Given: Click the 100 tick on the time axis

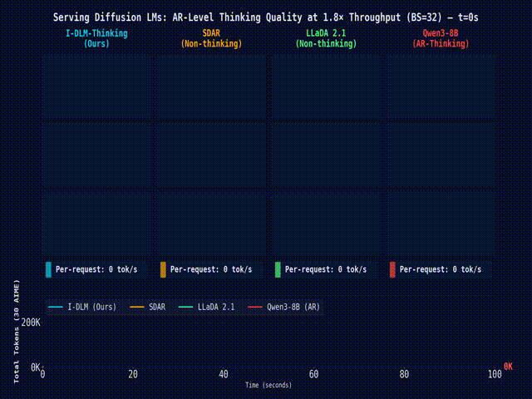Looking at the screenshot, I should 495,374.
